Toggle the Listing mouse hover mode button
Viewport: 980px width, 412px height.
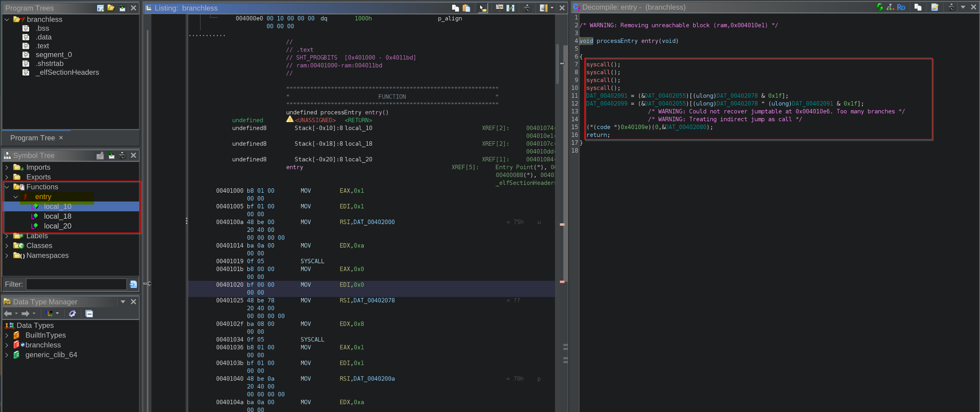point(483,8)
